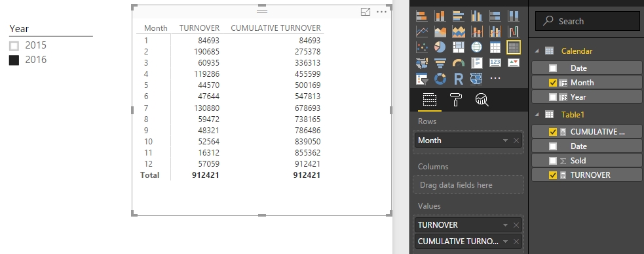
Task: Click the CUMULATIVE TURNOVER column header
Action: (x=276, y=28)
